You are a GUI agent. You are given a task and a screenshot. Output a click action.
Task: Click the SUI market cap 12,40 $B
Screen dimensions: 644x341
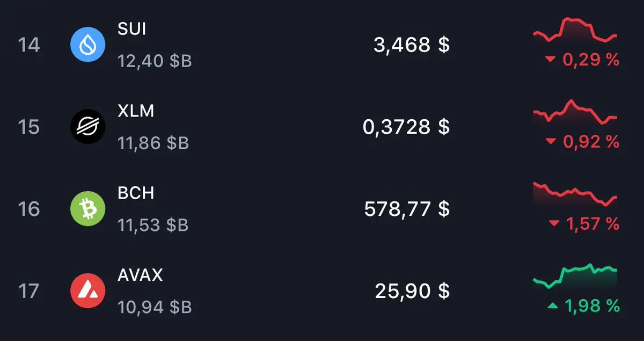point(155,61)
